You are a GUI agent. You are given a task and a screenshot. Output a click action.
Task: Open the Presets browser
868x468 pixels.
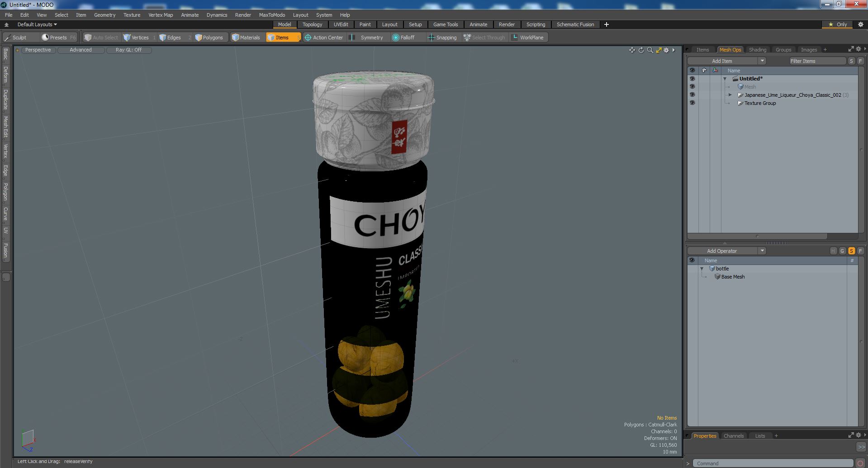58,38
